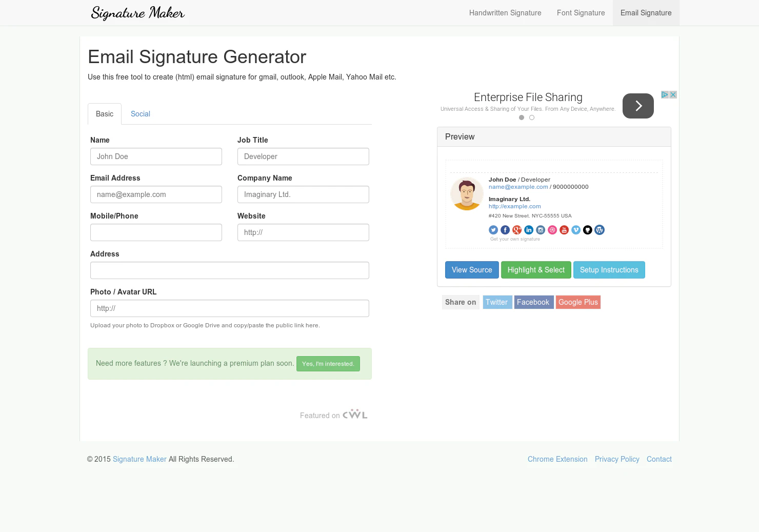Screen dimensions: 759x532
Task: Click the Photo / Avatar URL input field
Action: click(230, 308)
